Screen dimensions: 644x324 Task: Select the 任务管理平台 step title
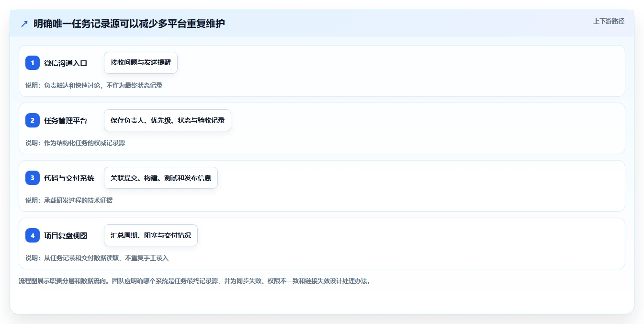[x=66, y=120]
